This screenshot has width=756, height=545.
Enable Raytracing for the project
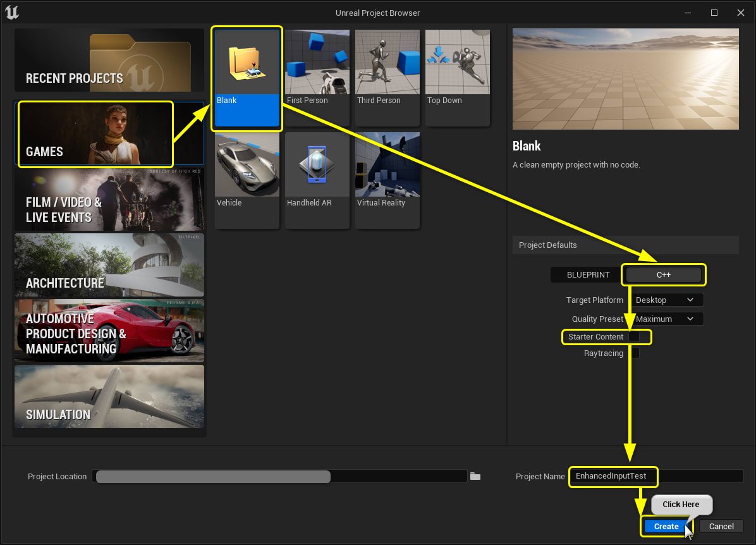(635, 353)
